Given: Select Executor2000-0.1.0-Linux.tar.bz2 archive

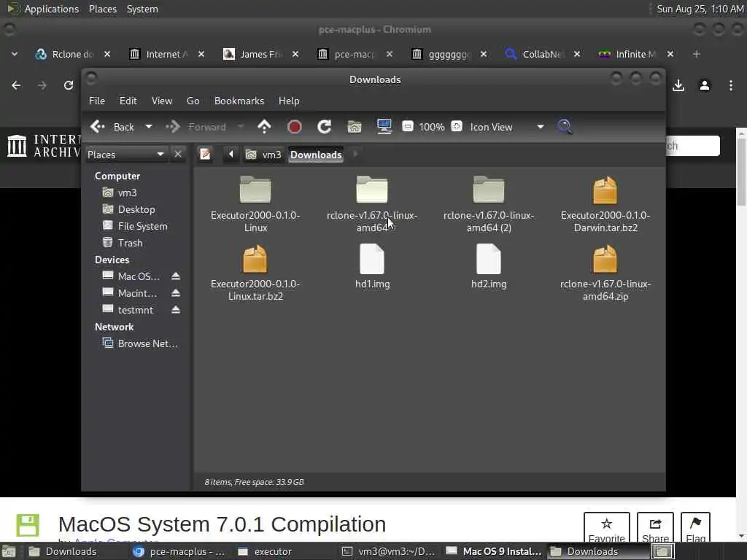Looking at the screenshot, I should pyautogui.click(x=255, y=273).
